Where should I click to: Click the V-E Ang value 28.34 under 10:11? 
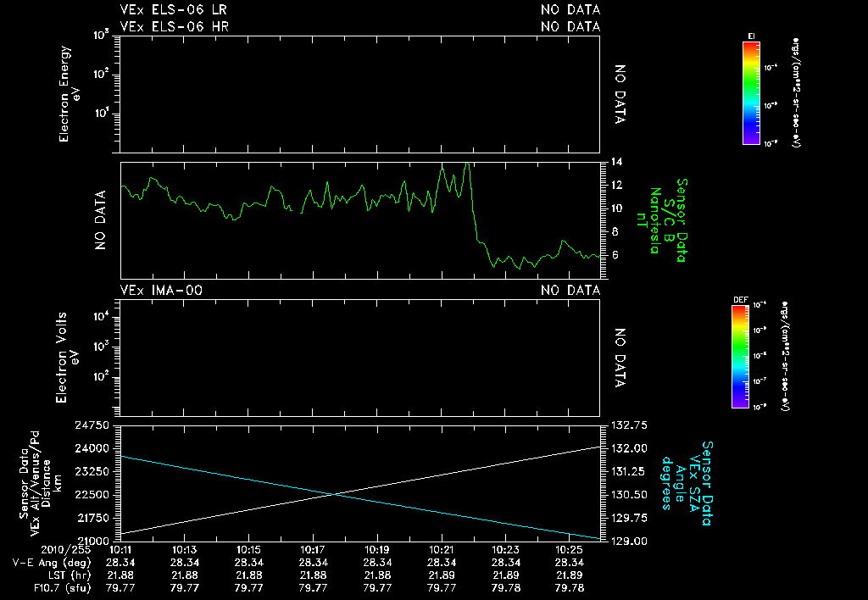point(120,563)
